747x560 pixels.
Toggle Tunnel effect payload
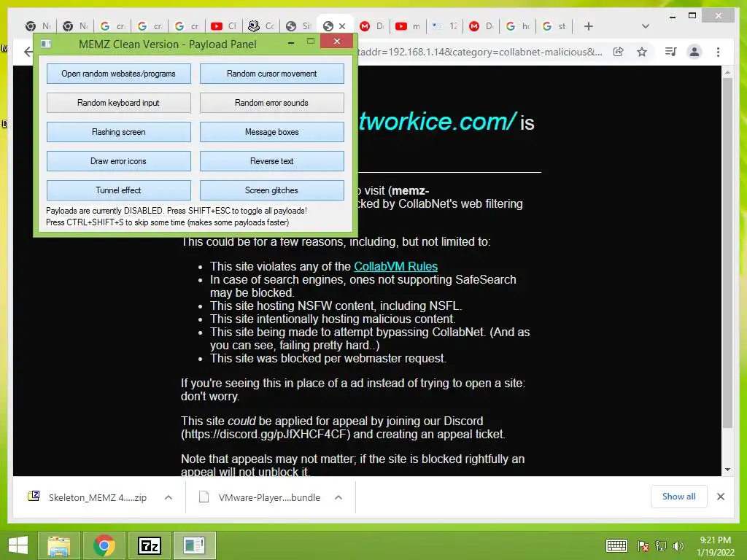[x=119, y=190]
